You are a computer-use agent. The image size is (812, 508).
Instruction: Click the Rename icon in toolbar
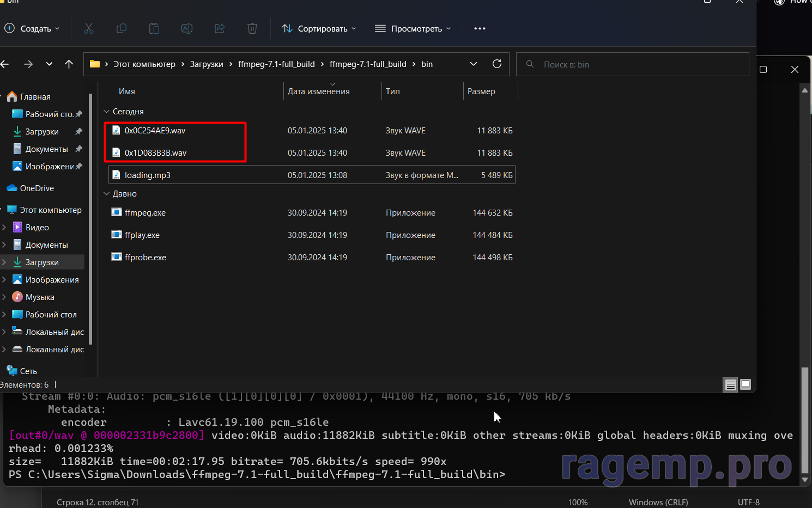click(x=187, y=28)
